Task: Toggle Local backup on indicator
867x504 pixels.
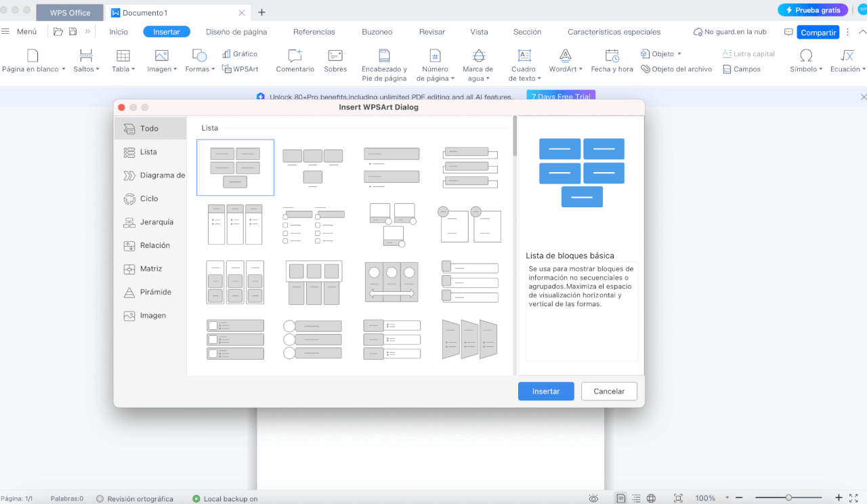Action: 225,499
